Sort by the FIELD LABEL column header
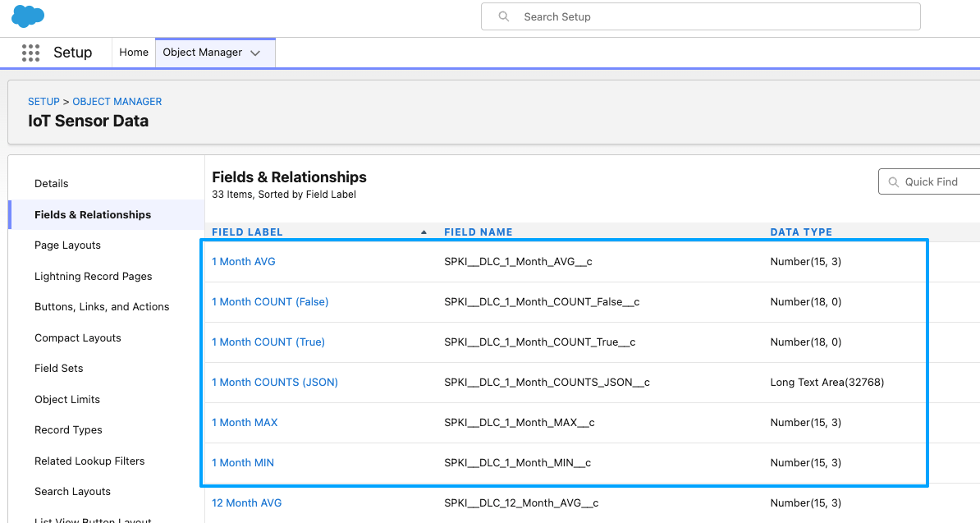Screen dimensions: 980x523 pos(247,232)
